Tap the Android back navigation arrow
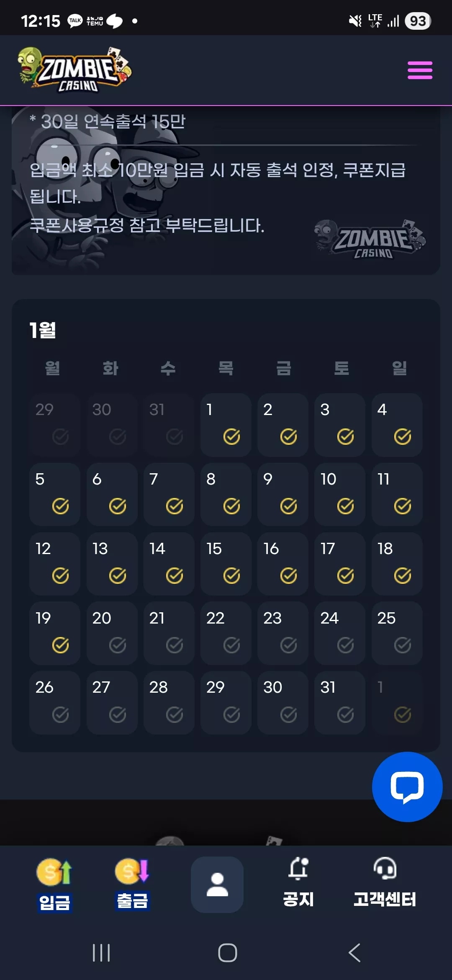The height and width of the screenshot is (980, 452). click(x=354, y=953)
